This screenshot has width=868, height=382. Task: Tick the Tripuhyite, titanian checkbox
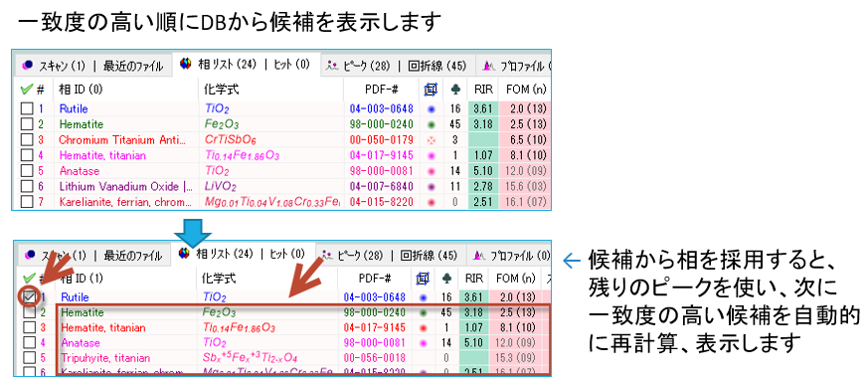pyautogui.click(x=30, y=358)
